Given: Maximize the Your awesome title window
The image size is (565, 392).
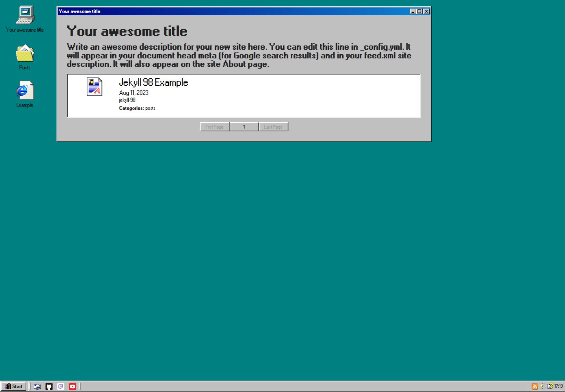Looking at the screenshot, I should pyautogui.click(x=419, y=11).
